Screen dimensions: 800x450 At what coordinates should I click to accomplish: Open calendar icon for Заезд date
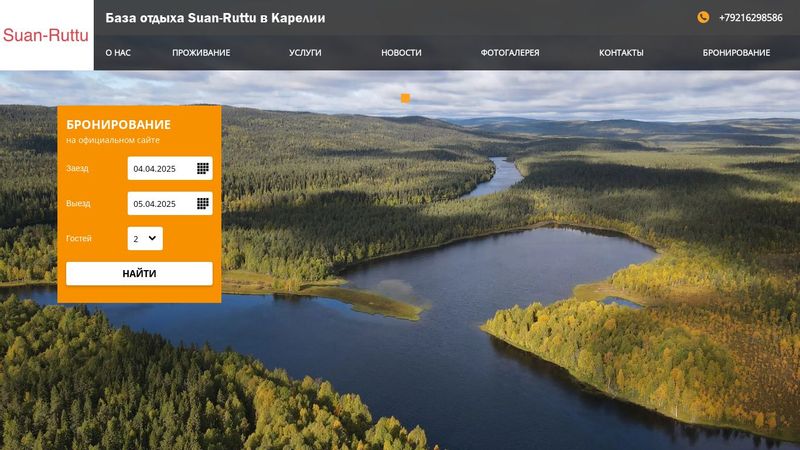click(203, 168)
